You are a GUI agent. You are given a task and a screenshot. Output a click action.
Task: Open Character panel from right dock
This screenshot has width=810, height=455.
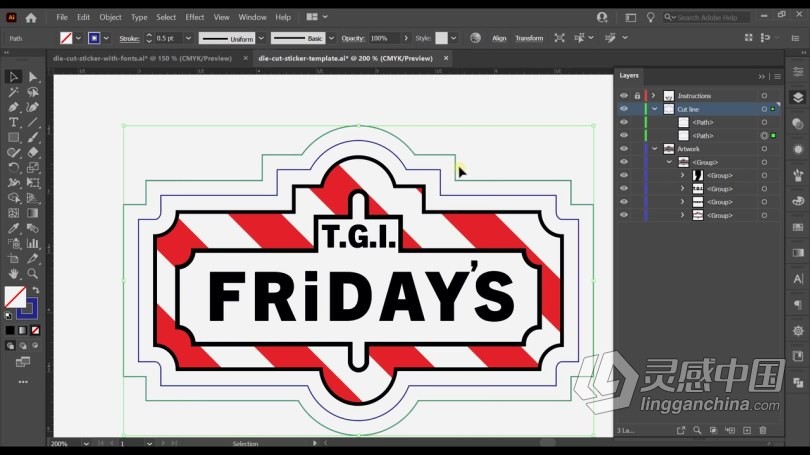(798, 279)
